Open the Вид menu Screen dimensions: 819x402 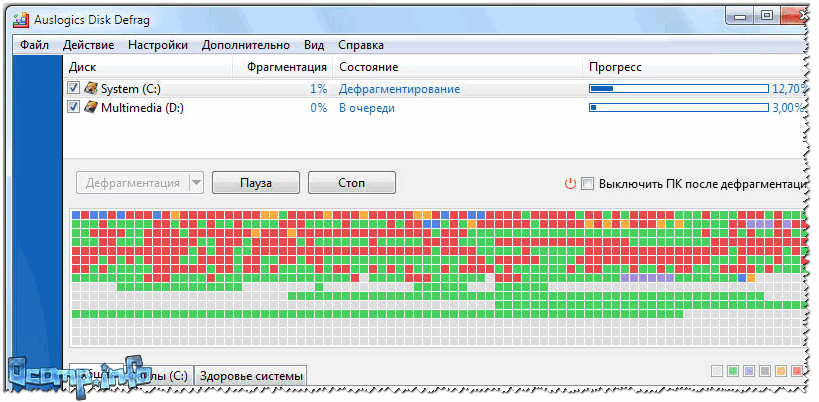tap(314, 45)
